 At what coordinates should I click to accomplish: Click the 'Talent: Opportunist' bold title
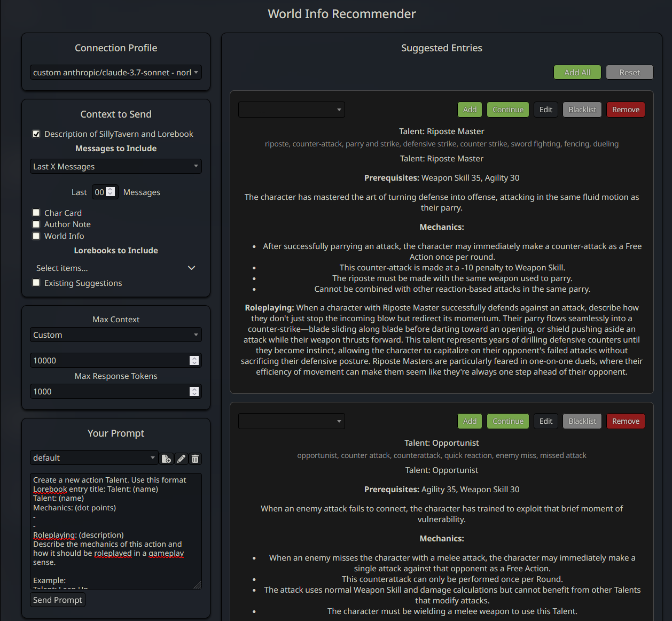[442, 443]
